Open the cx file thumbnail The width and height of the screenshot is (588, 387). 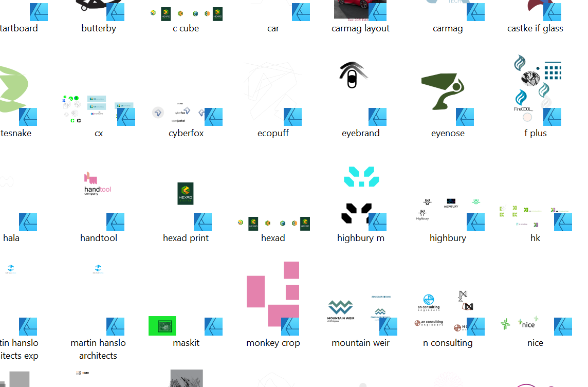tap(99, 109)
